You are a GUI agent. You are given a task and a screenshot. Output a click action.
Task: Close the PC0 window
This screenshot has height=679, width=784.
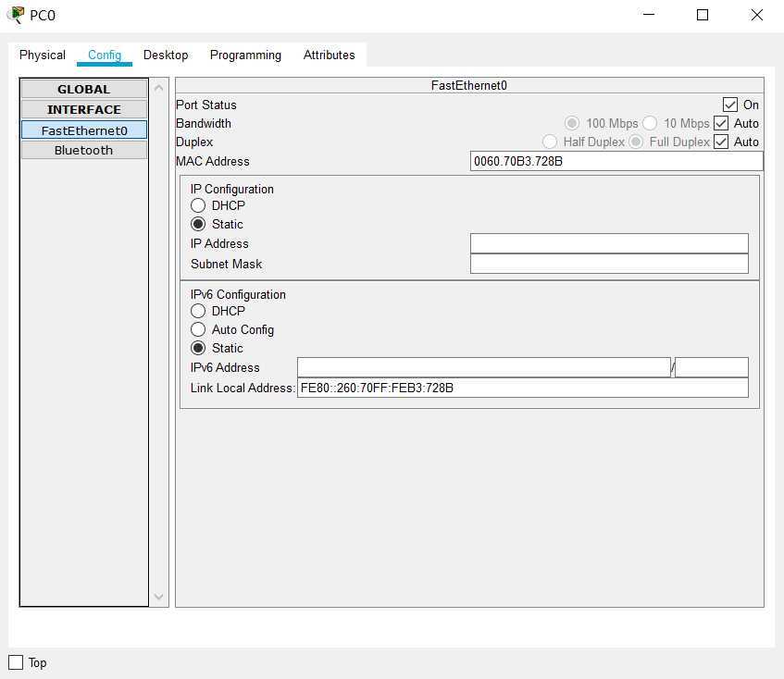click(757, 15)
